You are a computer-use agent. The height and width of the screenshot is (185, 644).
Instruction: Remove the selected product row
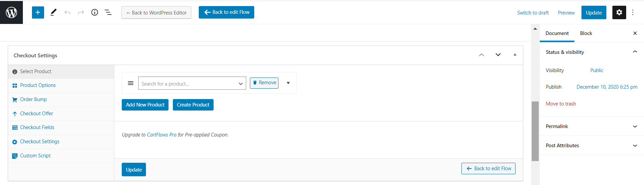[x=264, y=83]
